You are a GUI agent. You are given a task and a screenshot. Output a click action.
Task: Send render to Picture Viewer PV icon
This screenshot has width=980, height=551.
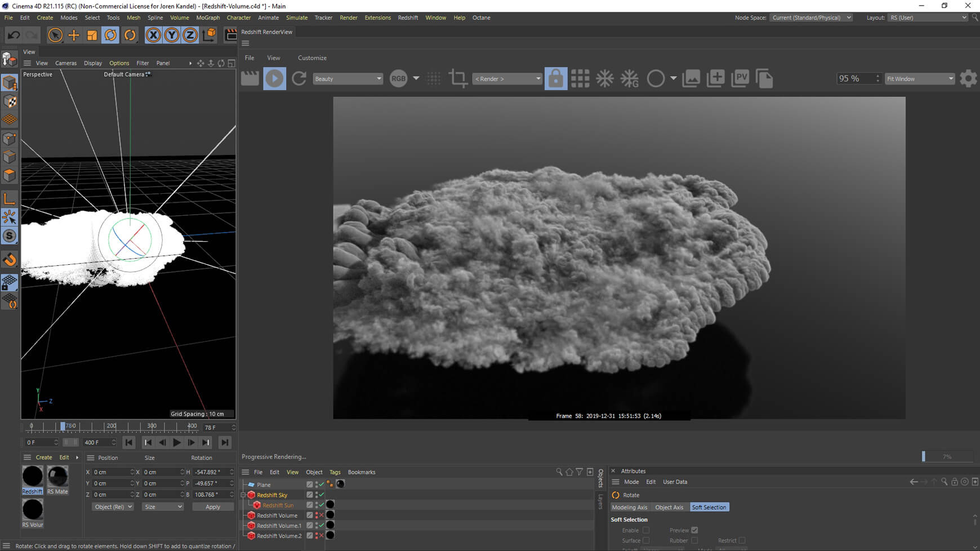(x=740, y=78)
